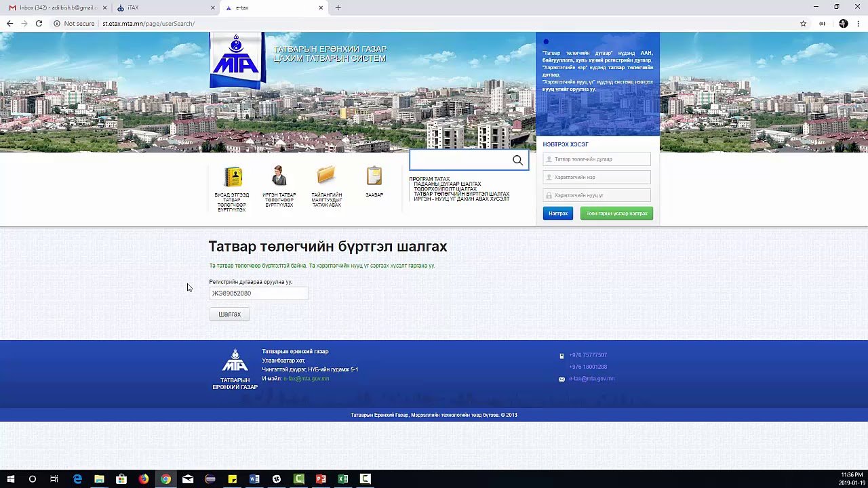This screenshot has width=868, height=488.
Task: Click the folder icon for ТАЙЛАНГИЙН МАЯГТУУД download
Action: point(325,176)
